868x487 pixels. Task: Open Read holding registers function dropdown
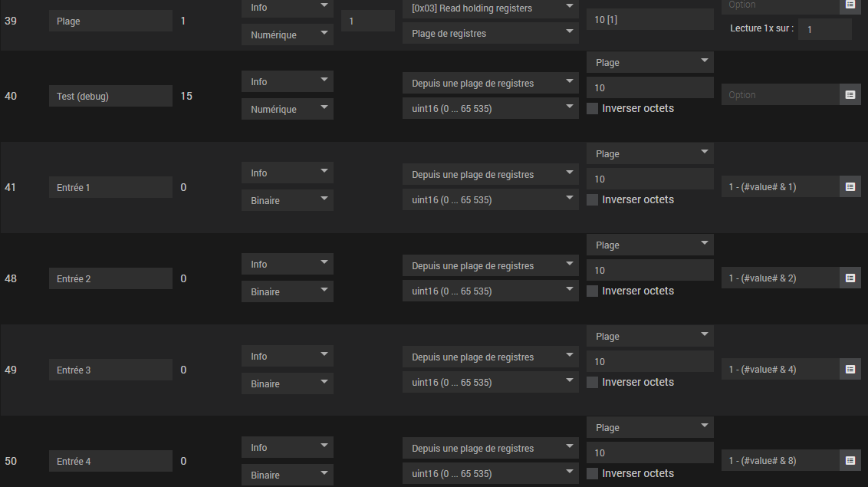[x=490, y=8]
